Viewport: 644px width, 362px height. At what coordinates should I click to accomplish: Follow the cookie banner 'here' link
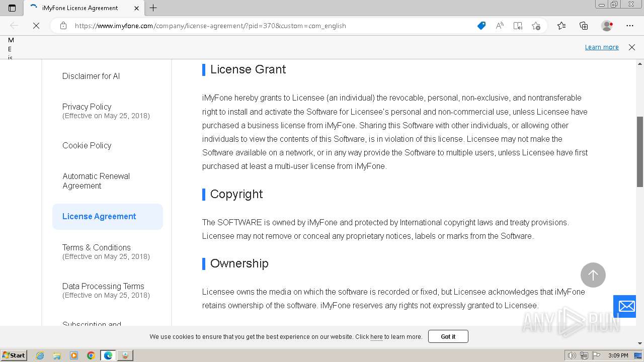point(376,337)
